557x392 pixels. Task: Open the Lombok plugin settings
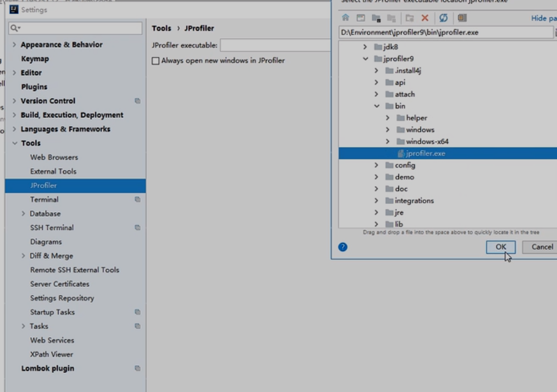pos(48,368)
